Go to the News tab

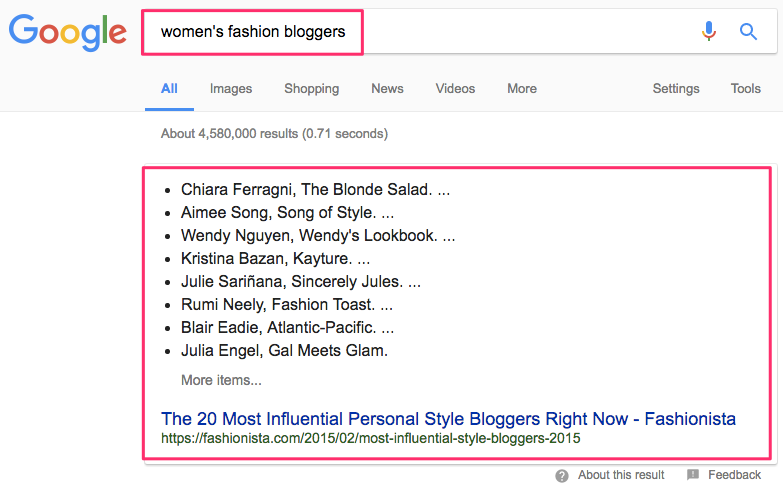387,88
